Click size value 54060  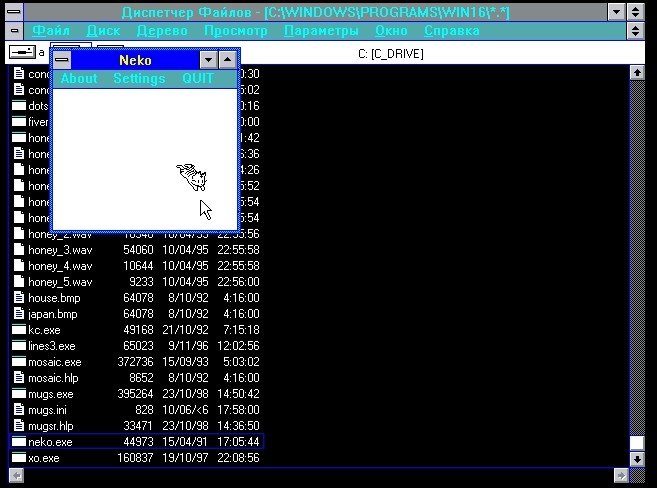[x=138, y=250]
